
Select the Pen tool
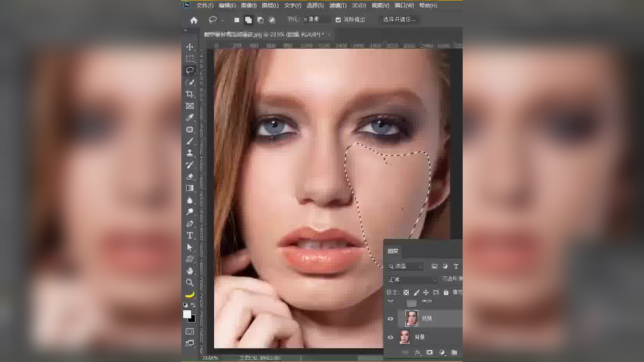tap(190, 224)
